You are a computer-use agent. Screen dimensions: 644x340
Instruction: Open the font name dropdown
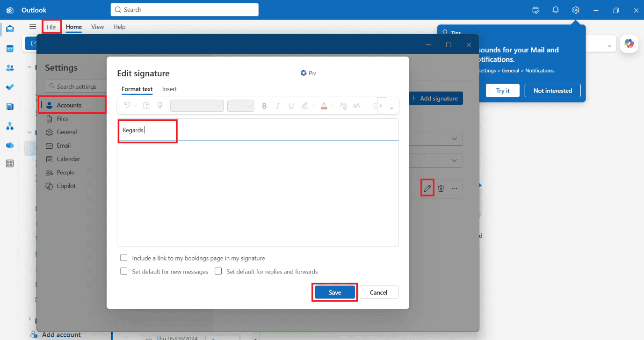197,106
